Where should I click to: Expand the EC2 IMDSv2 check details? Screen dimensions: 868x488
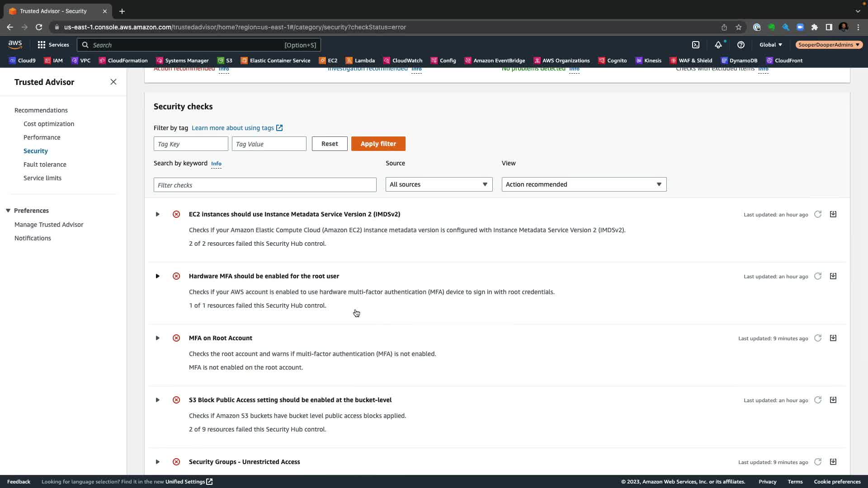coord(157,214)
